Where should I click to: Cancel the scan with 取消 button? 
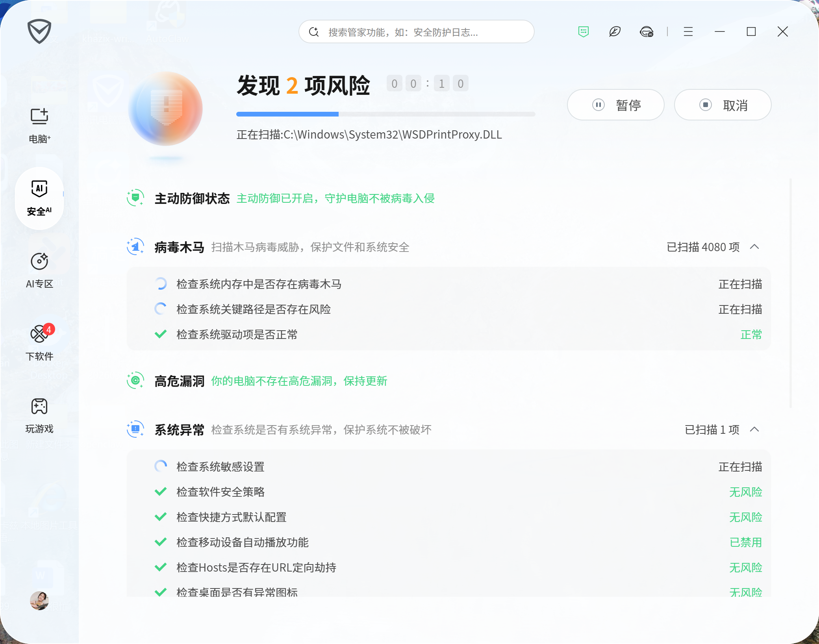click(x=723, y=105)
